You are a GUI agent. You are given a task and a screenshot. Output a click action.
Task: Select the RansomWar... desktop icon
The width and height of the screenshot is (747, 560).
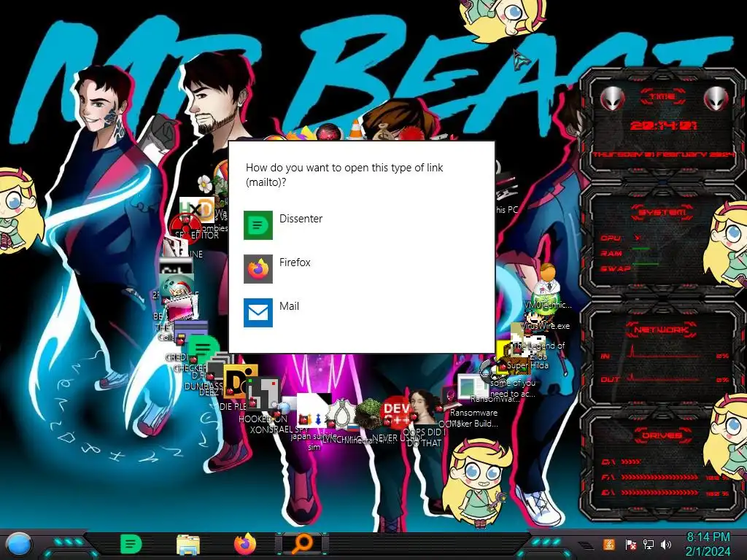(x=473, y=386)
